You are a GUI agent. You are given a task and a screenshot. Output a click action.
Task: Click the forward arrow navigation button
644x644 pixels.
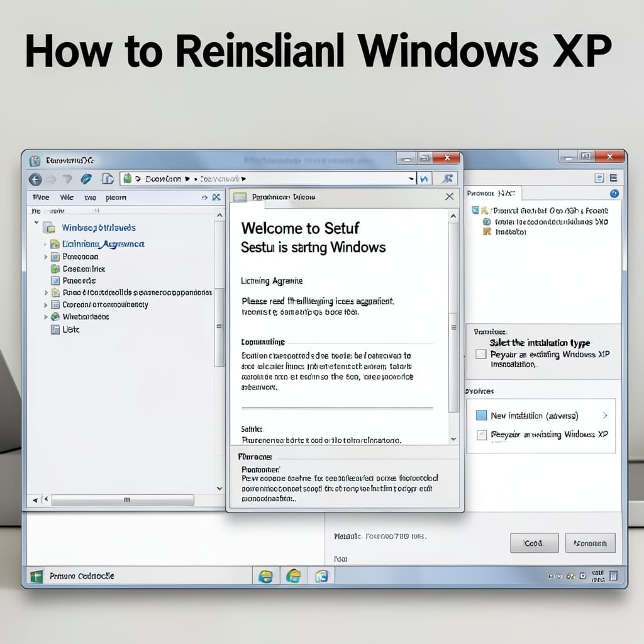(52, 179)
